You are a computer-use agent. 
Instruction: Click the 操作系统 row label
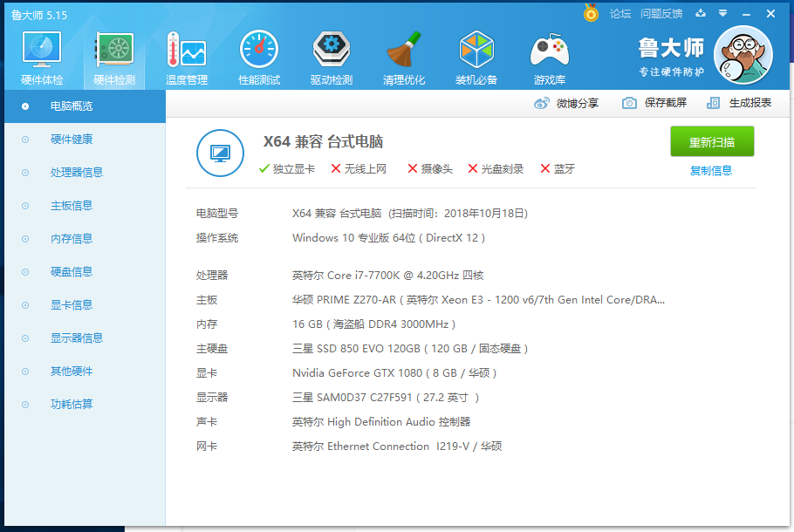217,238
